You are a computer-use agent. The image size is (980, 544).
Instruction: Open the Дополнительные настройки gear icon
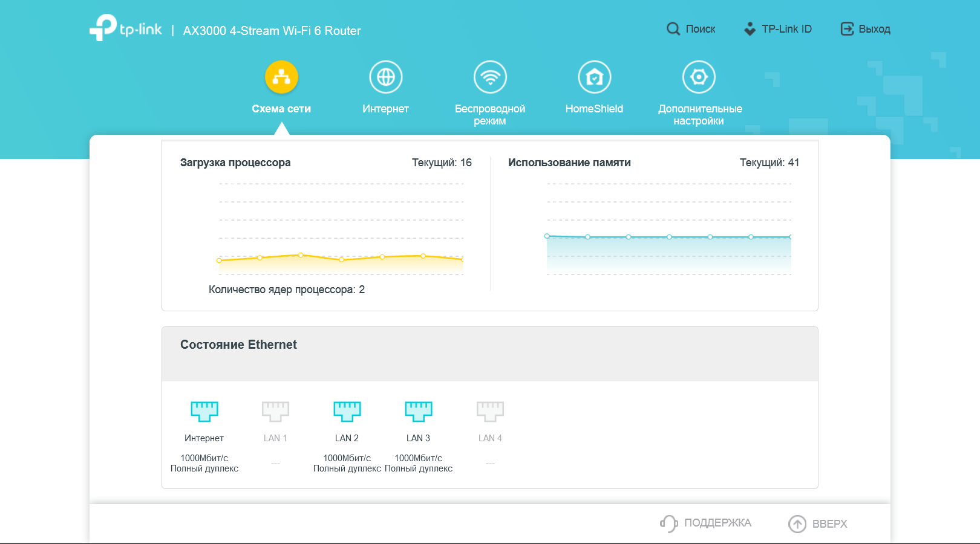(x=699, y=77)
